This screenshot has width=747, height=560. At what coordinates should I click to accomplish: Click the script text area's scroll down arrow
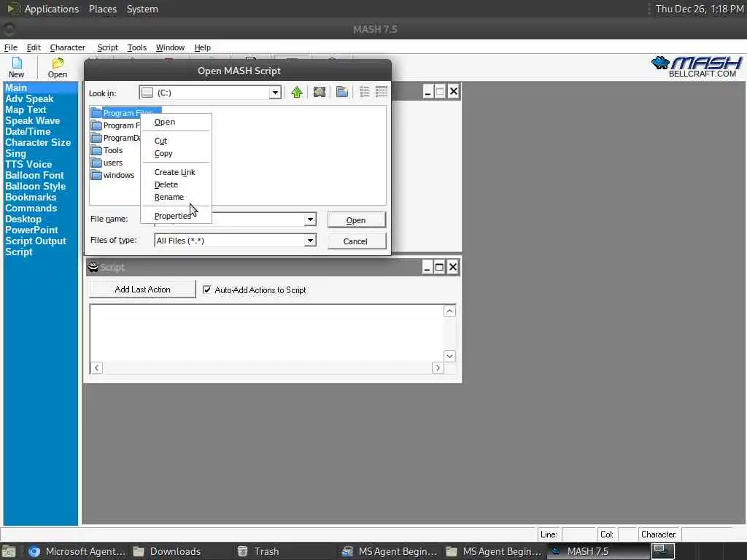click(449, 356)
